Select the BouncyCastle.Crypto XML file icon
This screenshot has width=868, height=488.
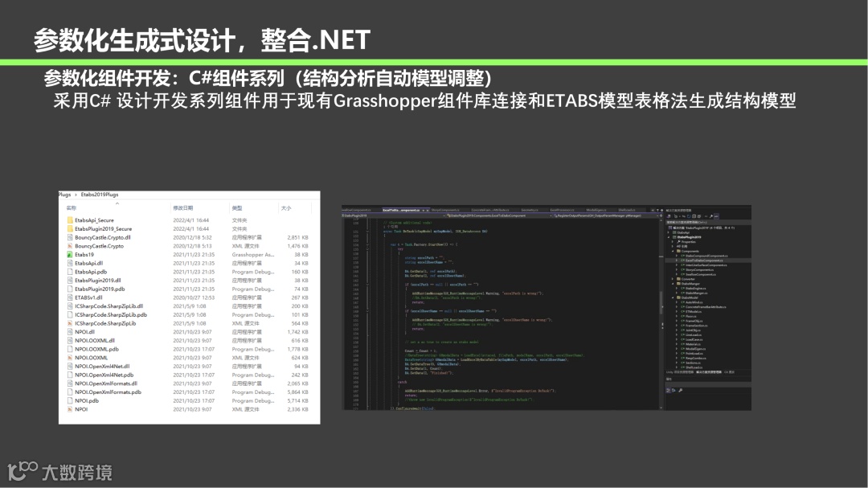point(70,245)
